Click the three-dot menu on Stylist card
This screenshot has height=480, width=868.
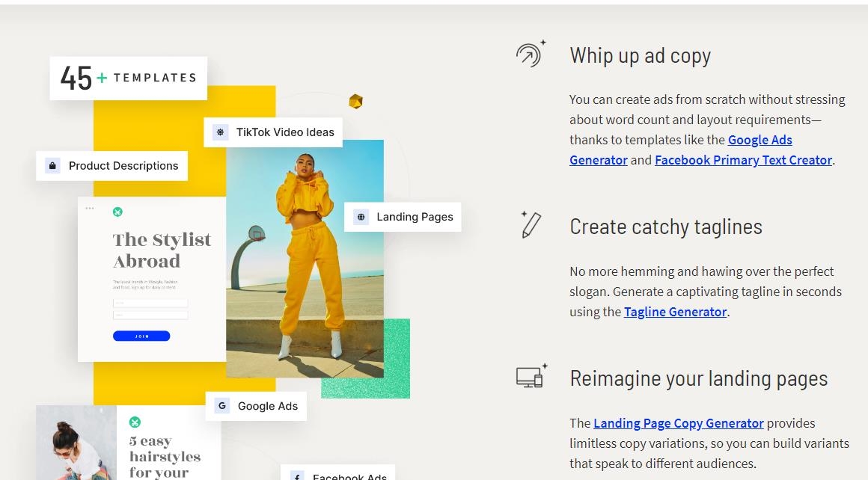[x=90, y=208]
